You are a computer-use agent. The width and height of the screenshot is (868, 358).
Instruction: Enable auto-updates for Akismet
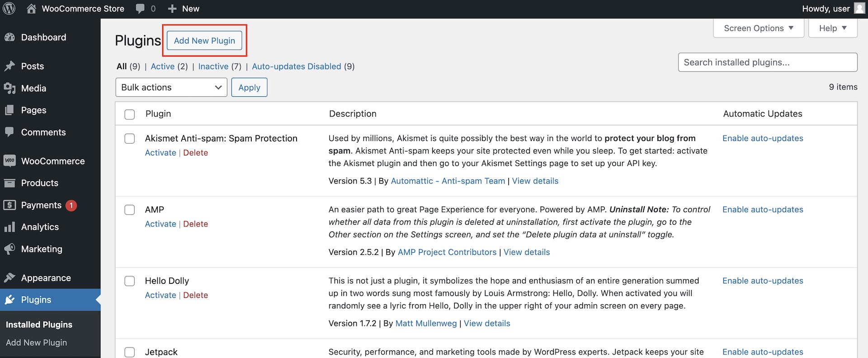coord(763,138)
